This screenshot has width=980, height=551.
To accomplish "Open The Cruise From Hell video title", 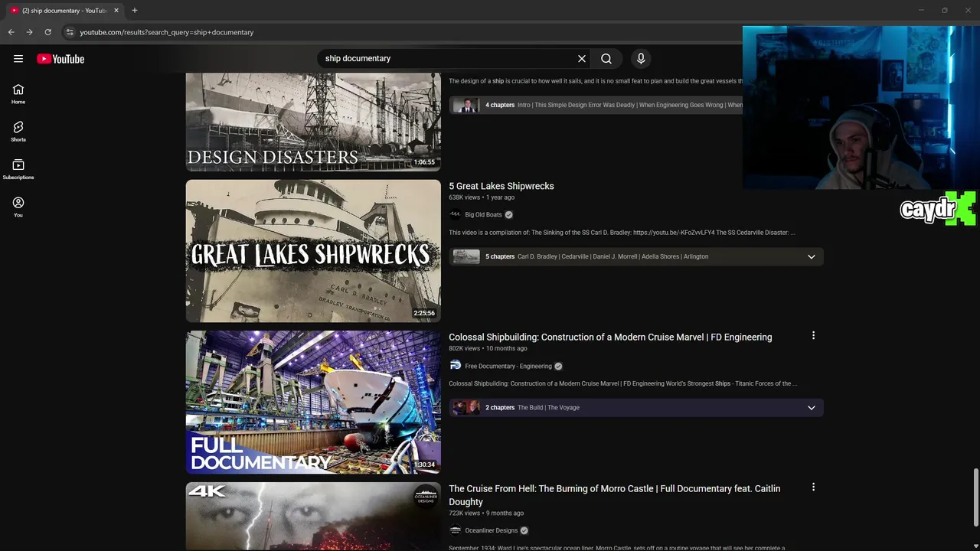I will pyautogui.click(x=615, y=495).
